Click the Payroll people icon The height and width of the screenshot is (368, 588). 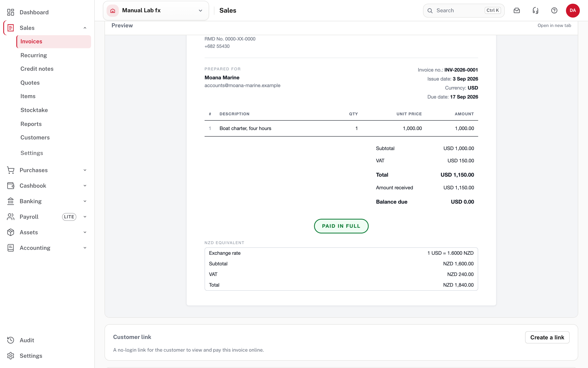[x=10, y=217]
